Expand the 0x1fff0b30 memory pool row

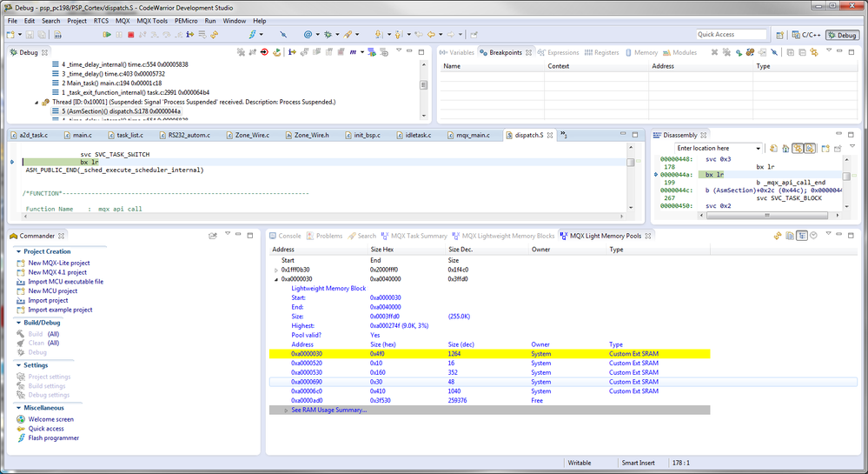coord(276,270)
